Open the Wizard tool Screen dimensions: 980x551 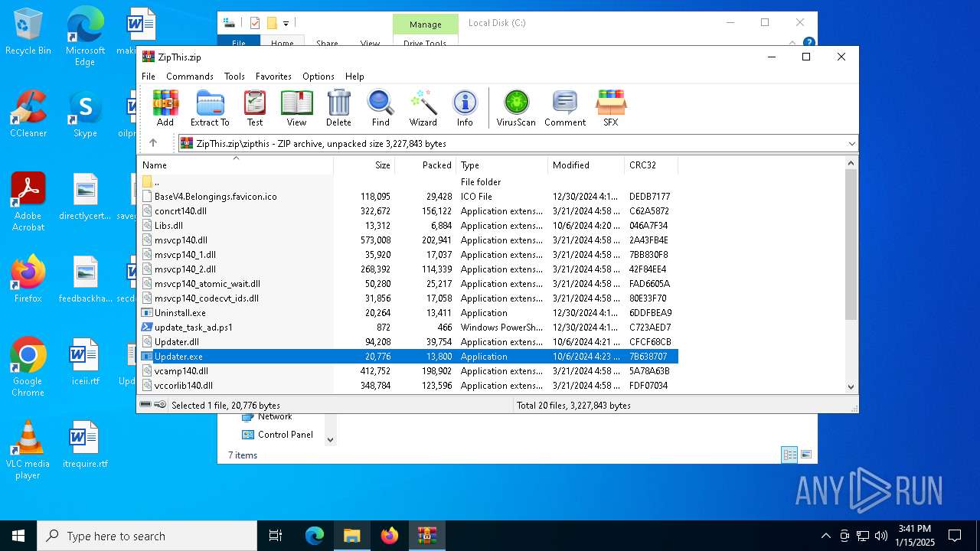(423, 108)
